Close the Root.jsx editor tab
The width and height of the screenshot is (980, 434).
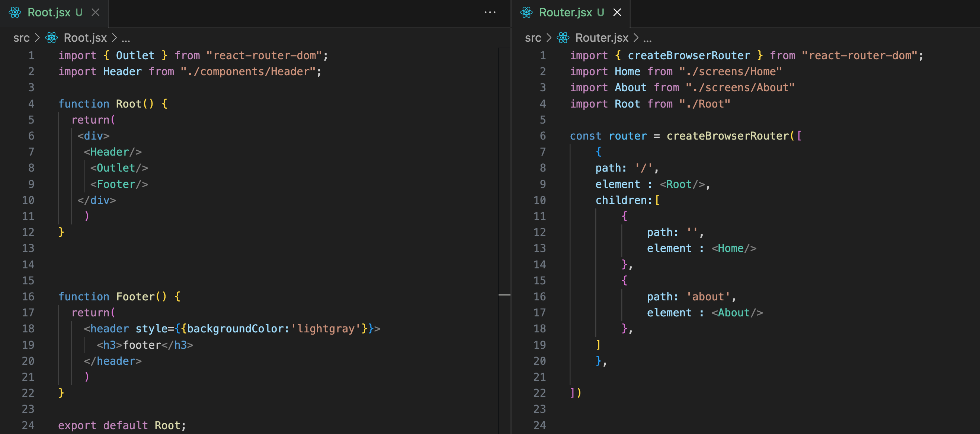click(96, 13)
